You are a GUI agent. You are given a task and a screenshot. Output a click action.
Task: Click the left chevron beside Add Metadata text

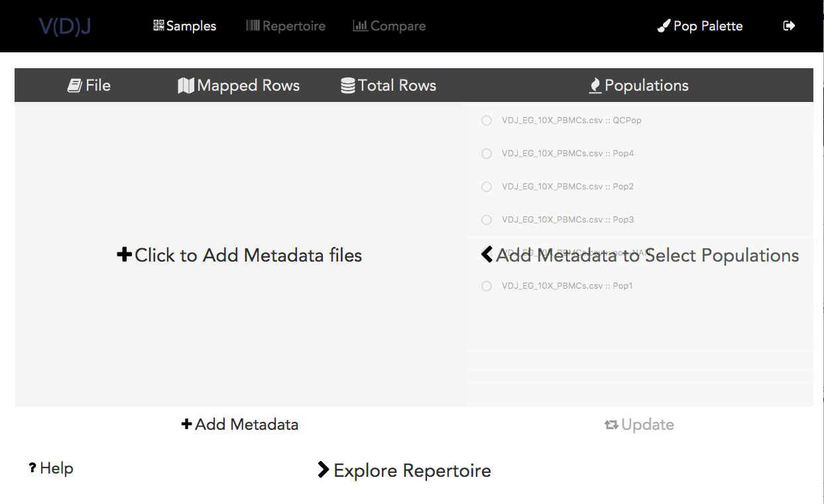click(x=486, y=254)
